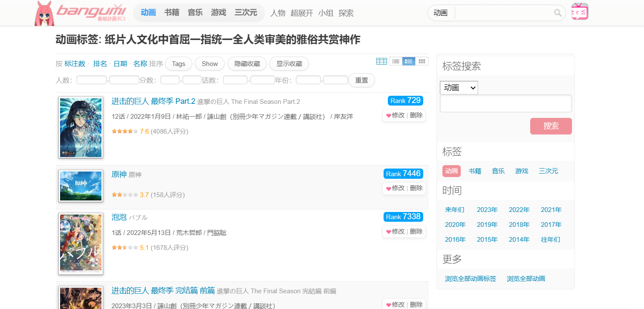Click 显示收藏 button
This screenshot has width=644, height=309.
coord(289,64)
